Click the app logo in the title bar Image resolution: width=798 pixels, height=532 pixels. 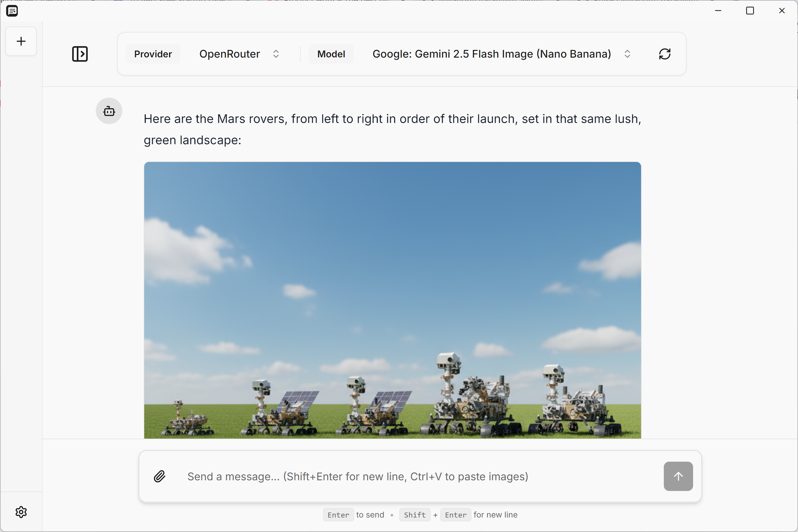click(x=12, y=11)
